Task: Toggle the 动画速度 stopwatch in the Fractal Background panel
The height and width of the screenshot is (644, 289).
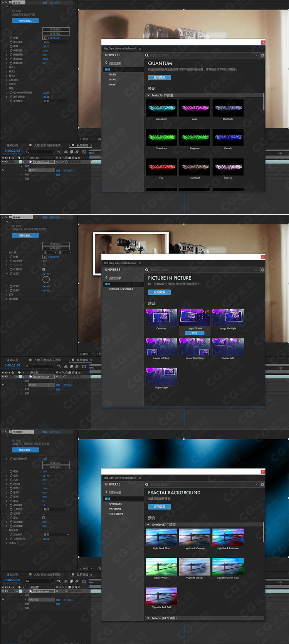Action: pyautogui.click(x=11, y=505)
